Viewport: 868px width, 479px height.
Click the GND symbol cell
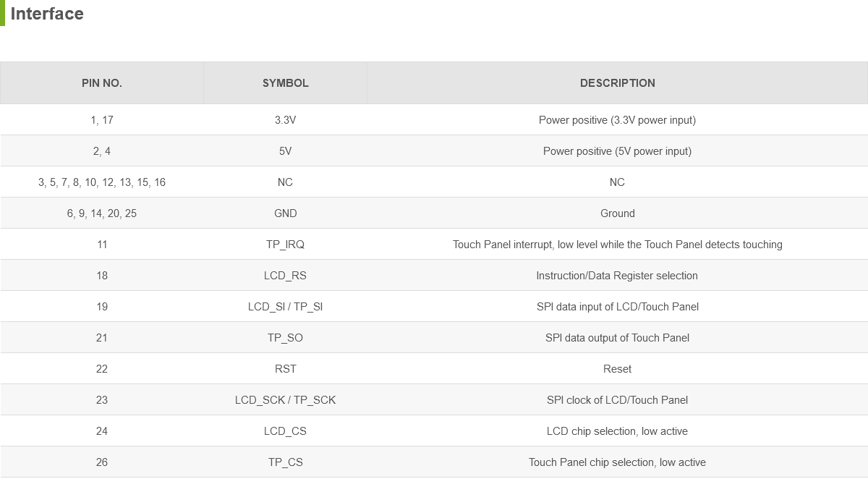point(285,213)
